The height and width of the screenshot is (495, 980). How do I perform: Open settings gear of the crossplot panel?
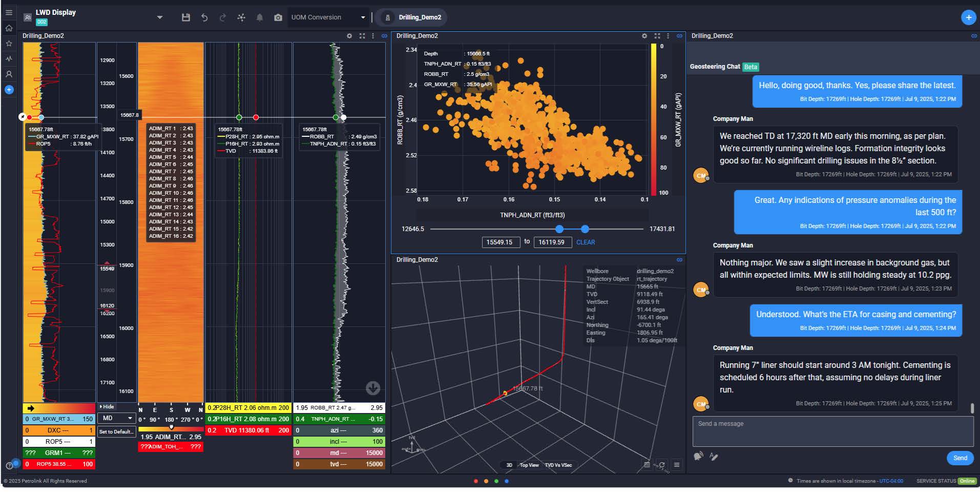pos(644,36)
